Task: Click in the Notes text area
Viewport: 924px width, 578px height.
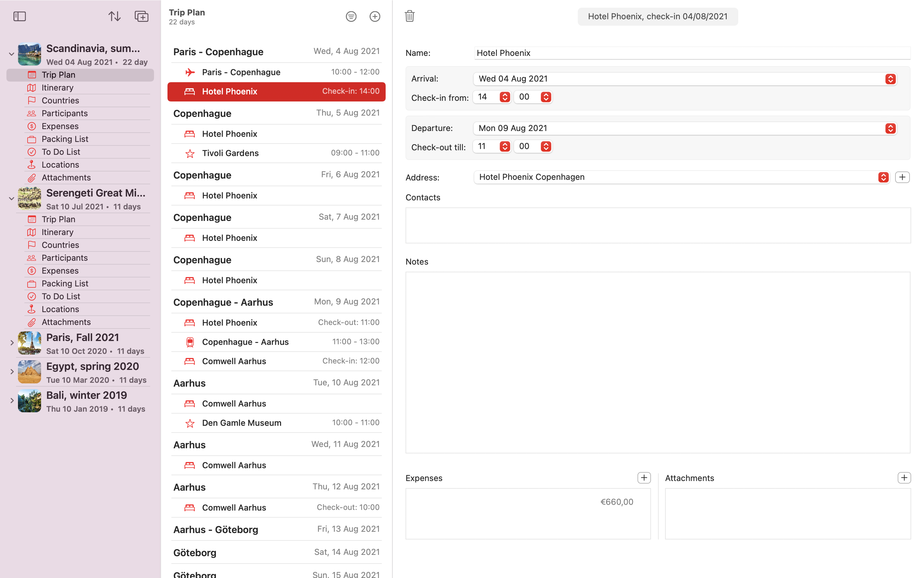Action: [x=658, y=363]
